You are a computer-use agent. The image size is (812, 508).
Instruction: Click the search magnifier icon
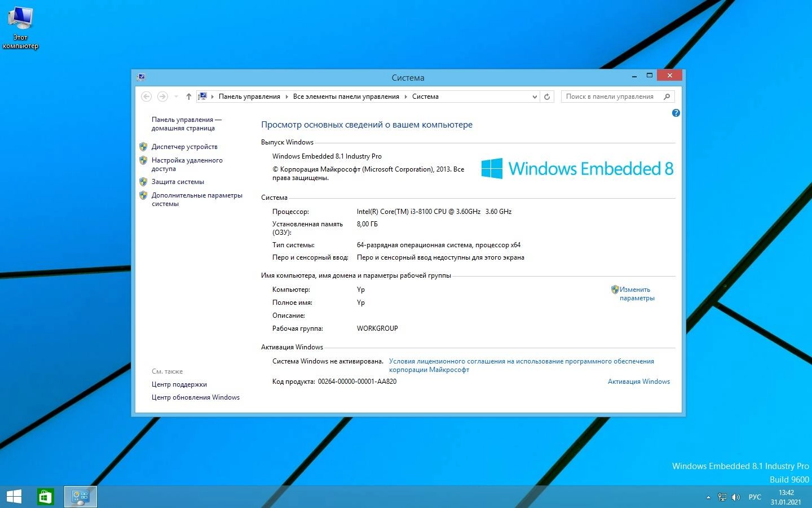pyautogui.click(x=667, y=97)
